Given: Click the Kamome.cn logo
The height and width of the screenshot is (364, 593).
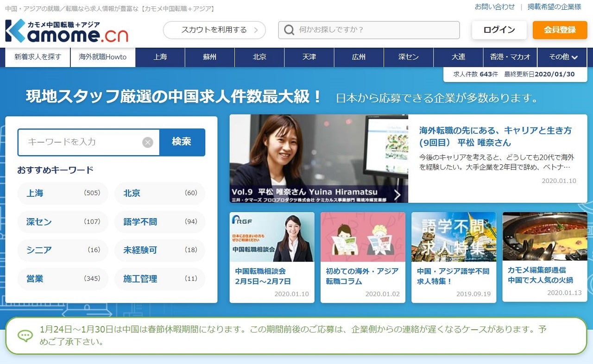Looking at the screenshot, I should coord(67,31).
